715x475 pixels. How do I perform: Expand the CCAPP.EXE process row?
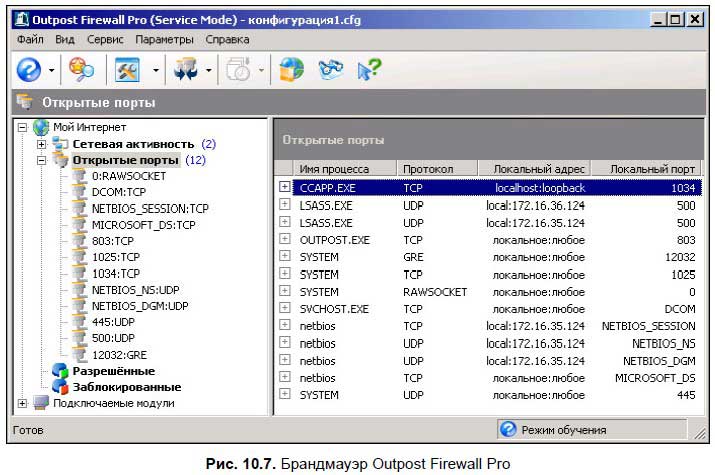pyautogui.click(x=285, y=186)
